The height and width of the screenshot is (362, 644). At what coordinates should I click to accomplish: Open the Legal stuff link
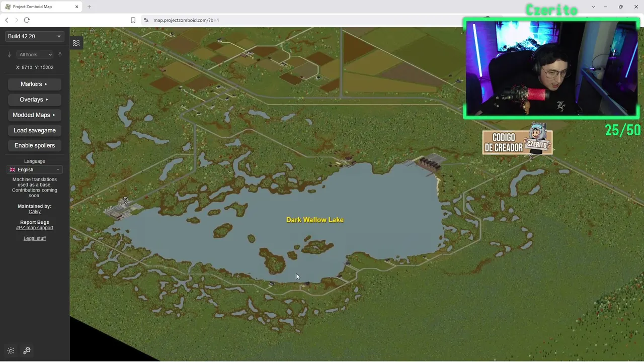click(x=35, y=238)
